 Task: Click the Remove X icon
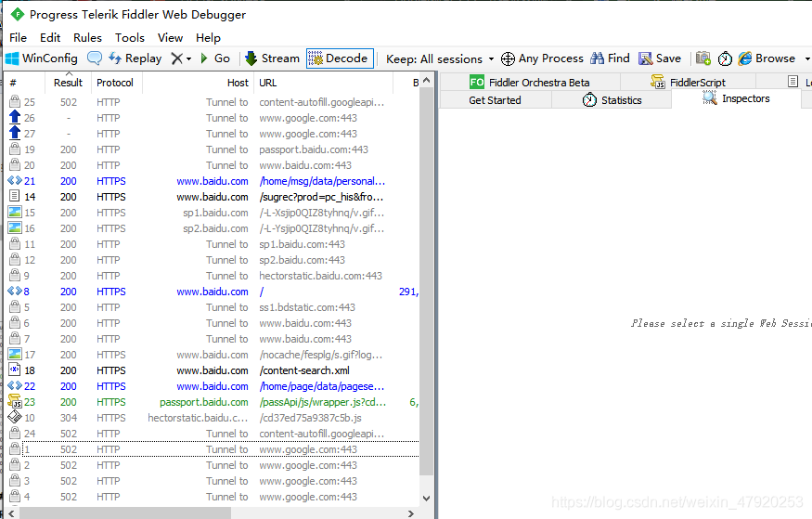[x=177, y=58]
